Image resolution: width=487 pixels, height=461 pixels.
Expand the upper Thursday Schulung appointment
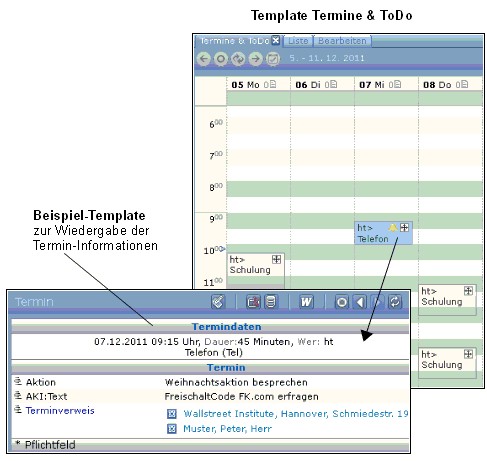(x=468, y=291)
